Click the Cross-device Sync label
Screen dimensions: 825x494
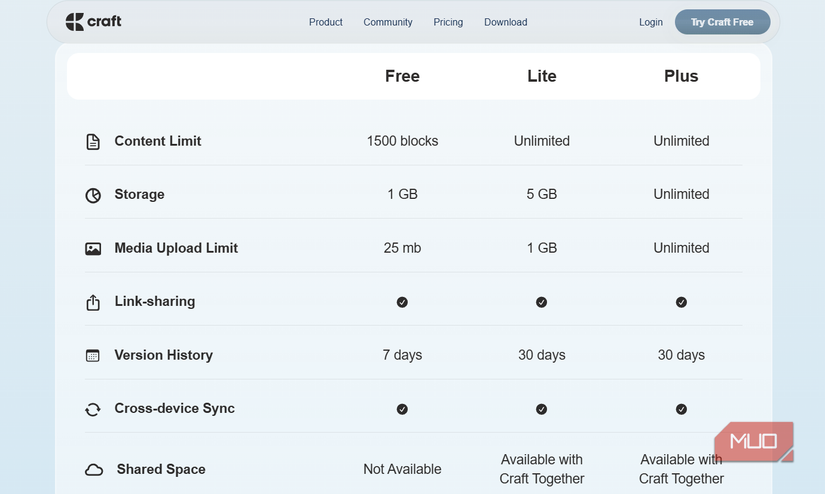coord(175,408)
